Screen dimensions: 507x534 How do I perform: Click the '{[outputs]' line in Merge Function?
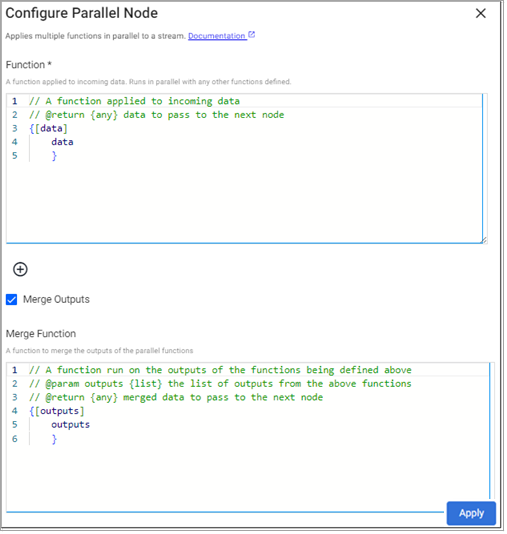coord(57,411)
